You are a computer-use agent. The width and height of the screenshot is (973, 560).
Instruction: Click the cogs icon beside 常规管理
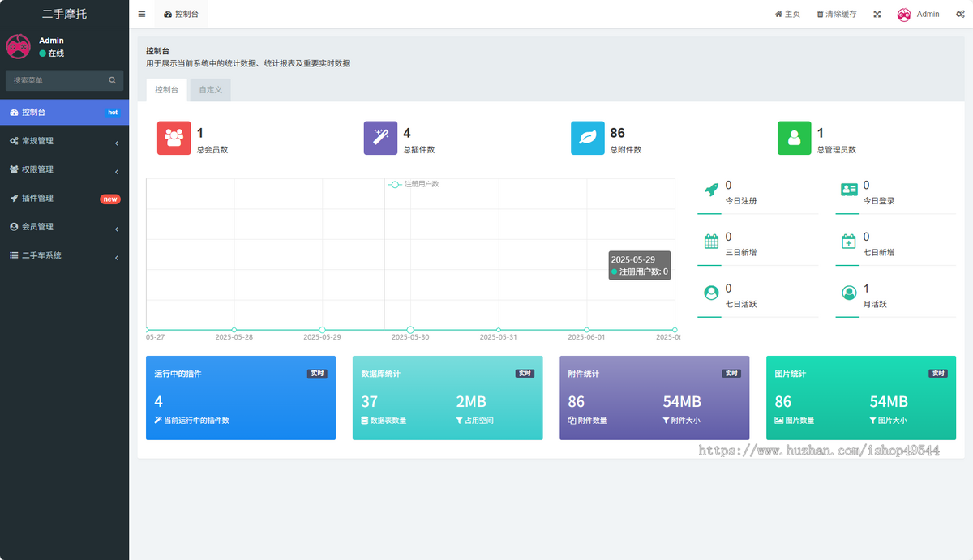tap(14, 141)
